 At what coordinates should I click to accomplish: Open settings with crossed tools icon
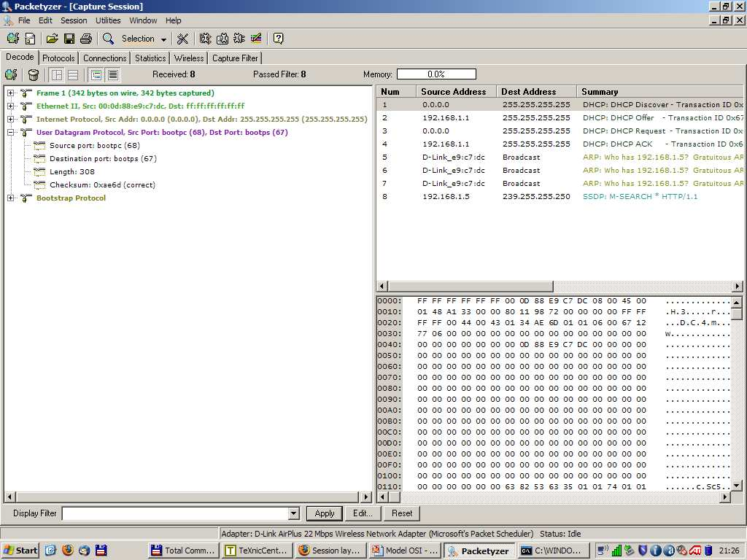point(182,39)
